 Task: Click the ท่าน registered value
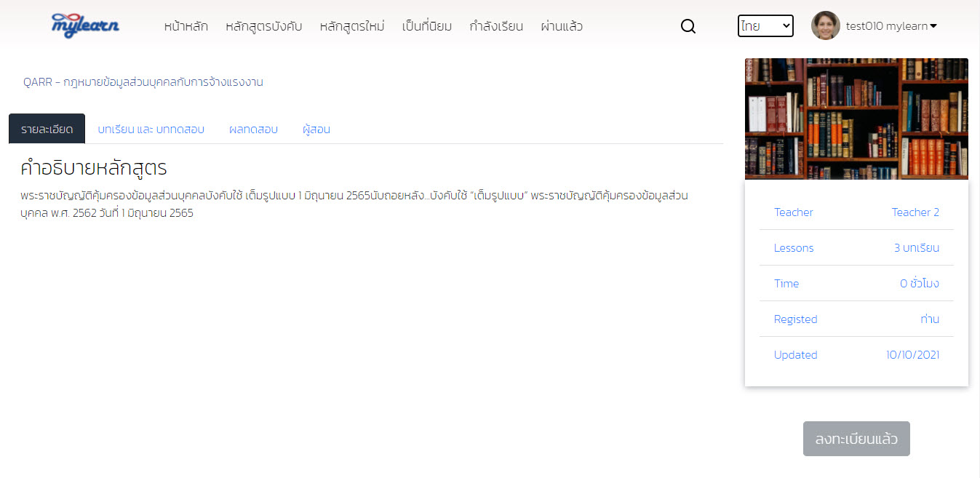(930, 319)
